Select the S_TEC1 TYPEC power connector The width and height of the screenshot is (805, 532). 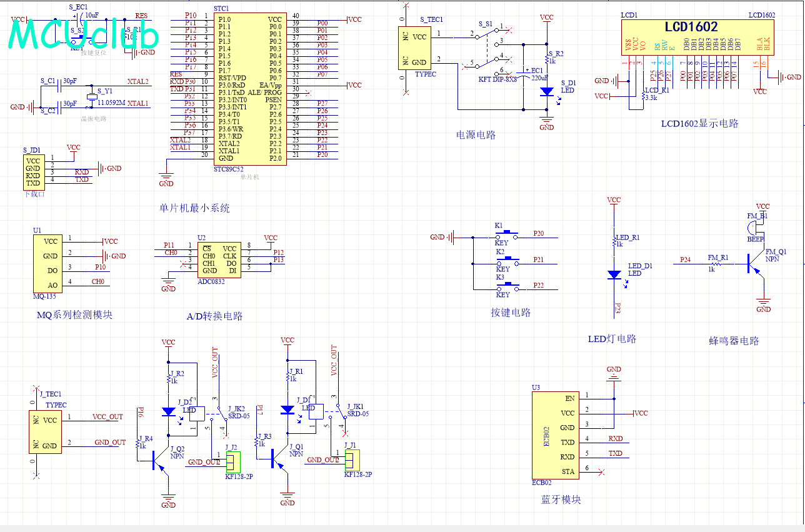[412, 49]
